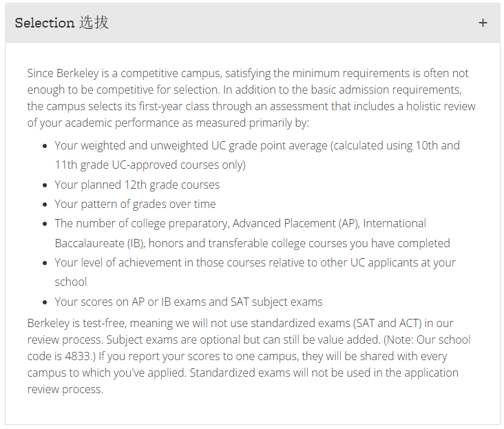Click the bullet dot before 'Your pattern of grades'

coord(45,205)
